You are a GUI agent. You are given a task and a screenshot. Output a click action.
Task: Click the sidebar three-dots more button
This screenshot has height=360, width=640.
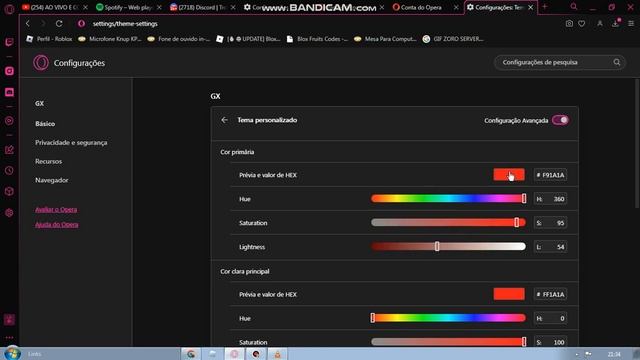[9, 338]
